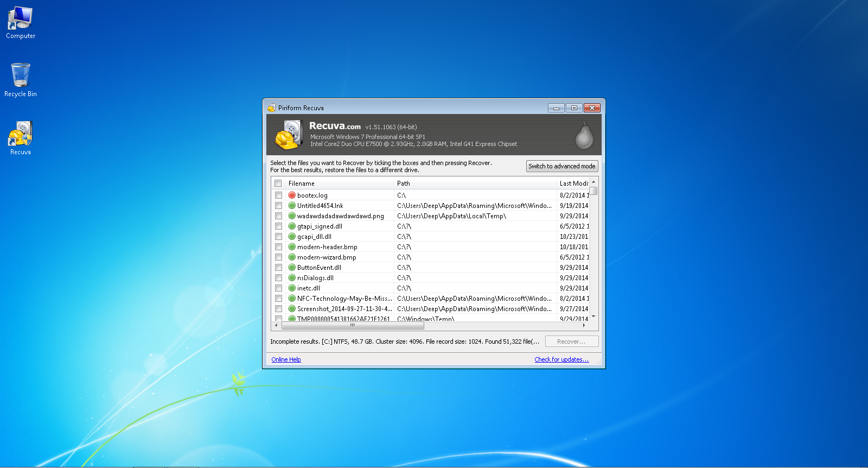Select the checkbox for inetc.dll

[278, 288]
